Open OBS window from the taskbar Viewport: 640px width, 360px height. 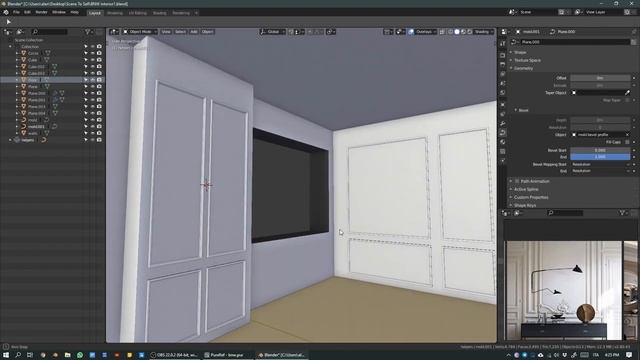(174, 355)
